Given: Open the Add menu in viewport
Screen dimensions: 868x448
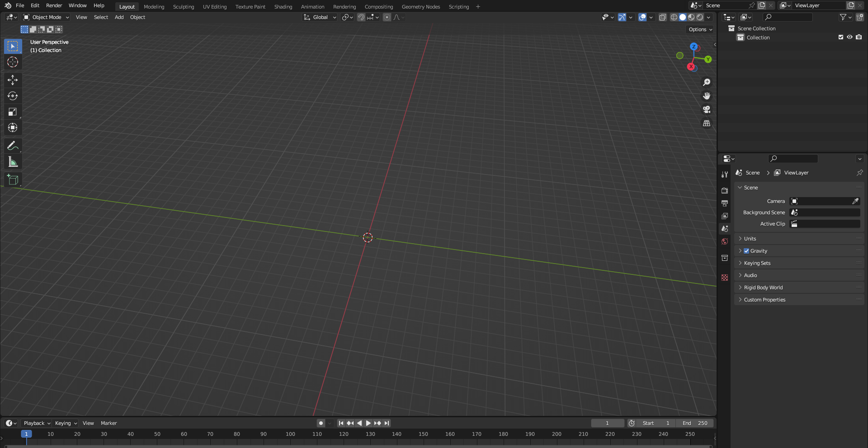Looking at the screenshot, I should pos(119,17).
